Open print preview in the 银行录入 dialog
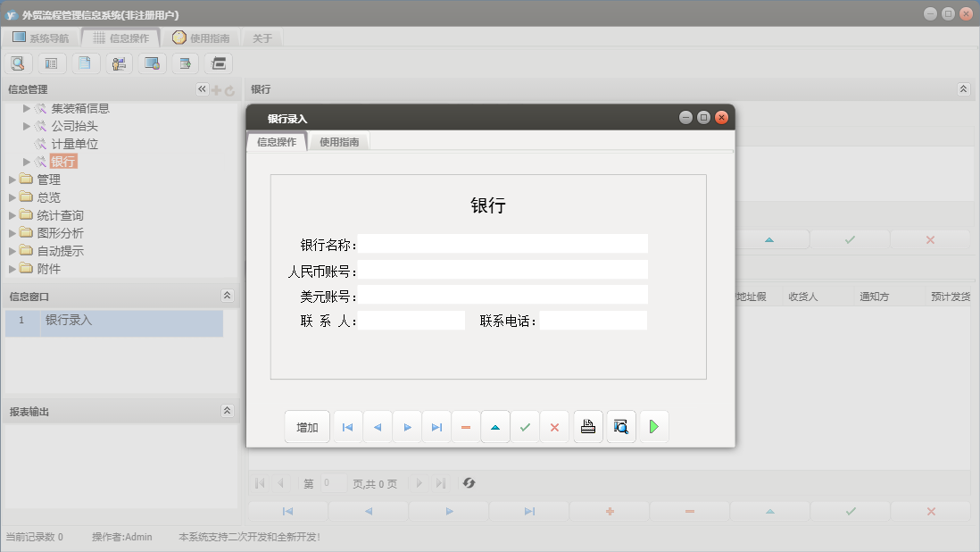 coord(620,426)
